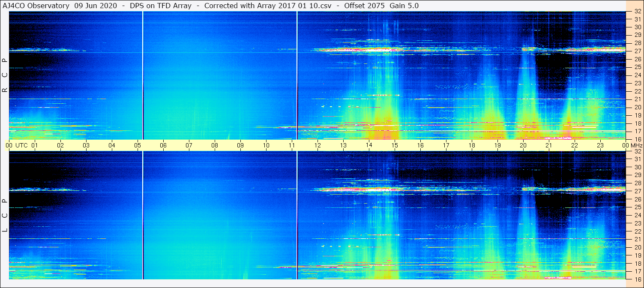
Task: Click the 25 MHz tick in LCP panel
Action: [637, 207]
